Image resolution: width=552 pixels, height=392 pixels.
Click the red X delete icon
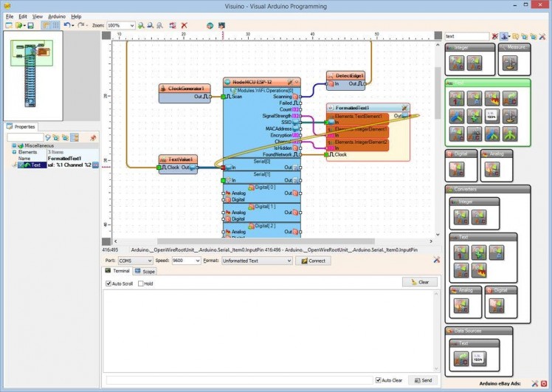click(x=184, y=25)
